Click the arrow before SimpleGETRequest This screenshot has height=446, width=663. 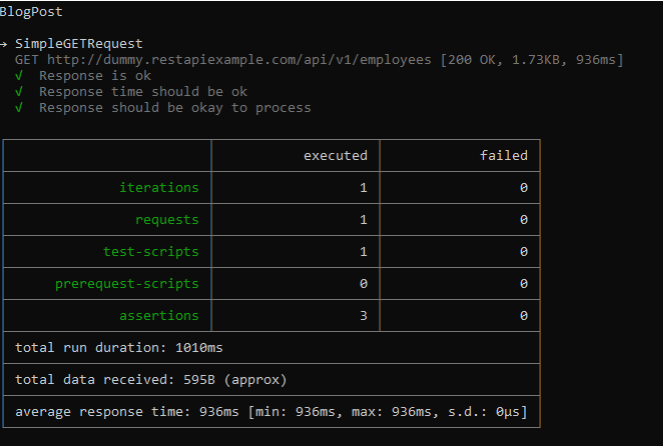click(x=5, y=44)
